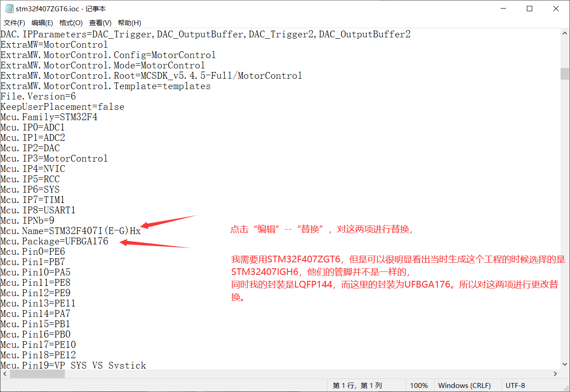Click the horizontal scrollbar thumb
This screenshot has width=570, height=392.
[37, 374]
